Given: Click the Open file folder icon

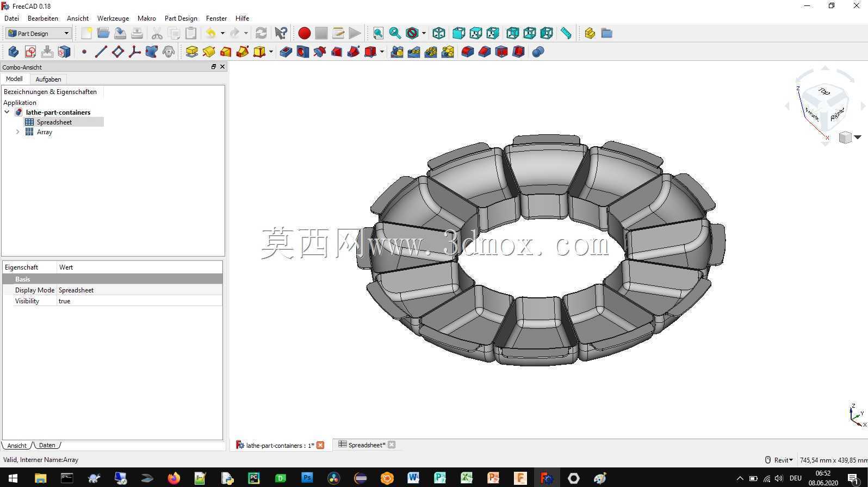Looking at the screenshot, I should [x=103, y=33].
